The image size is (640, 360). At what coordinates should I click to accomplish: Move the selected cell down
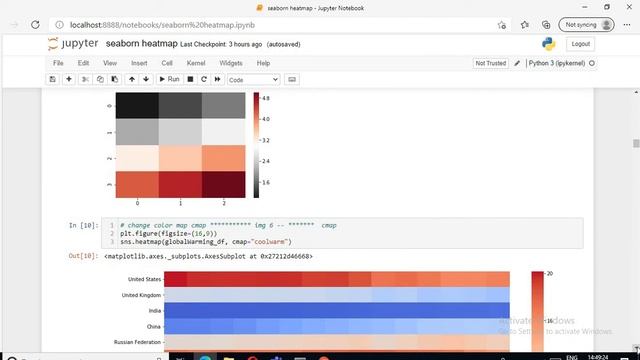tap(146, 79)
